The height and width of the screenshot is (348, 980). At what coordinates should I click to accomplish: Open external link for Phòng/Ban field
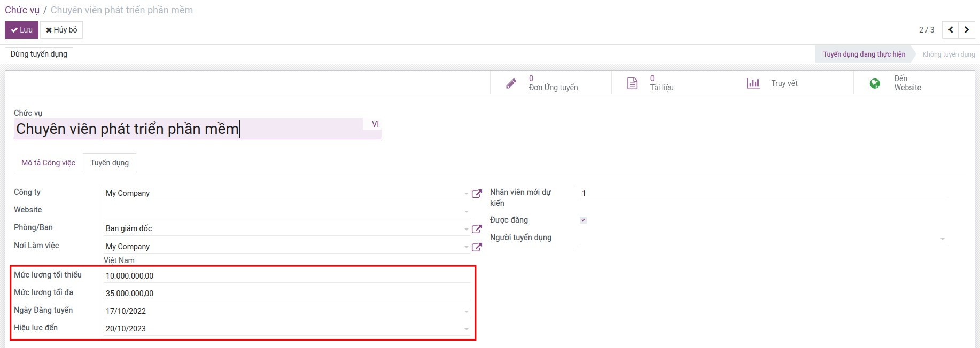477,229
